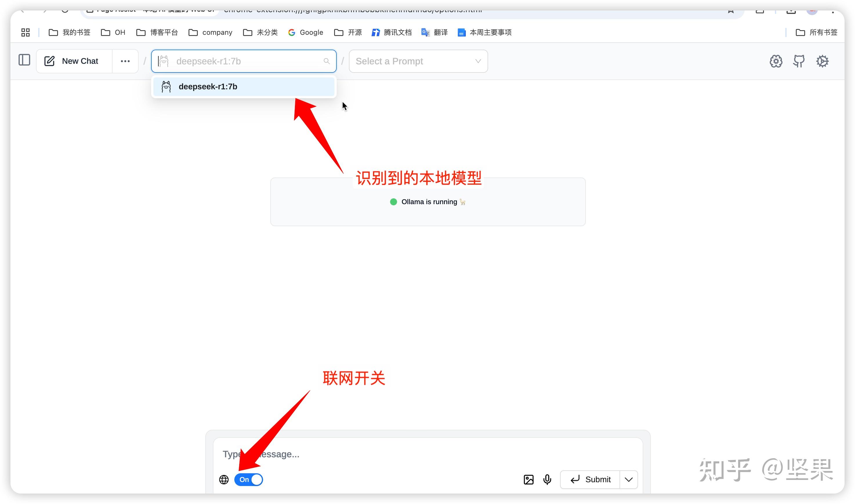Open the current chat model settings icon

coord(776,61)
